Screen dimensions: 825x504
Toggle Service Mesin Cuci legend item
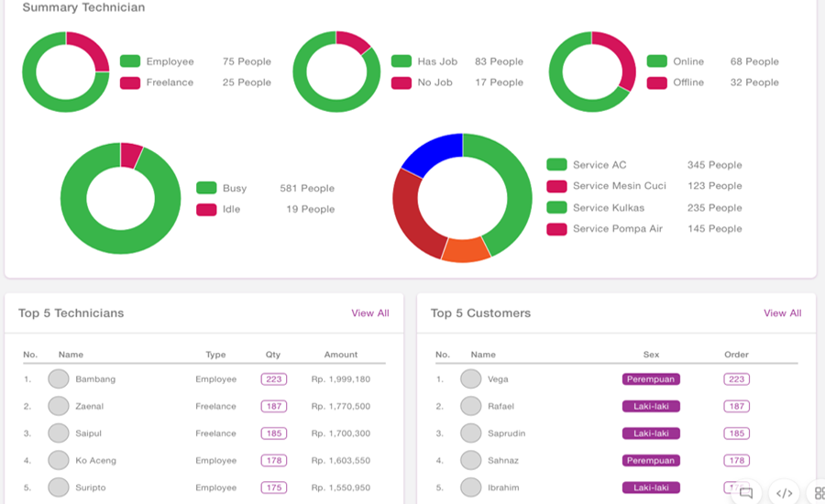[606, 186]
